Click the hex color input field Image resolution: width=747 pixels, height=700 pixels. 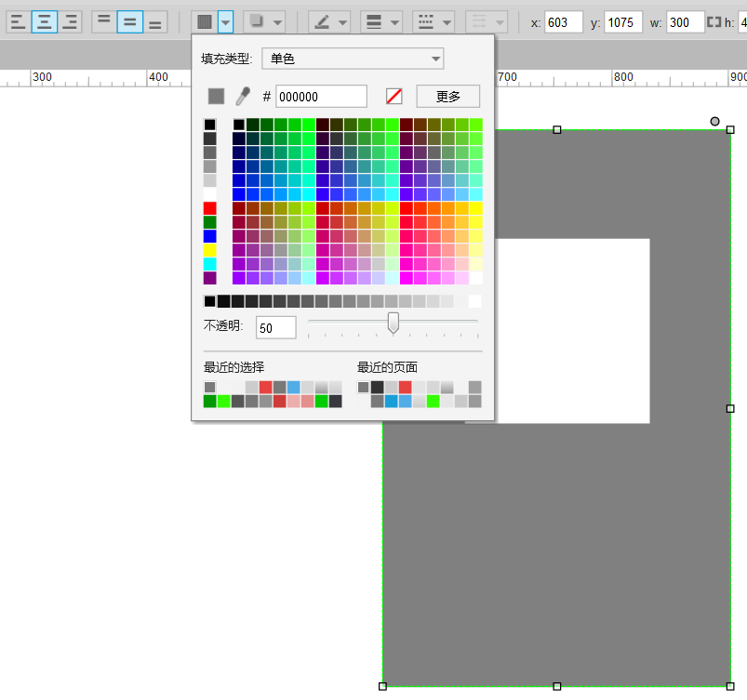321,97
